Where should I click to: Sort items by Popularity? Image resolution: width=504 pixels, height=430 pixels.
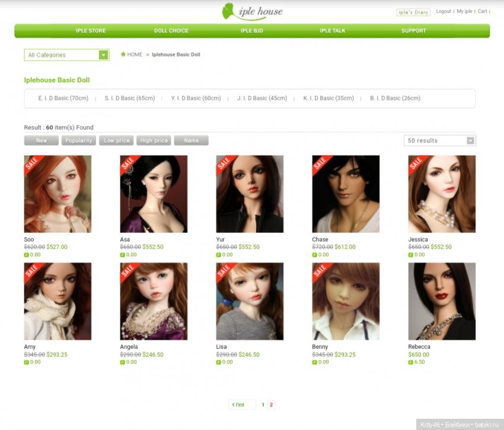(x=78, y=140)
